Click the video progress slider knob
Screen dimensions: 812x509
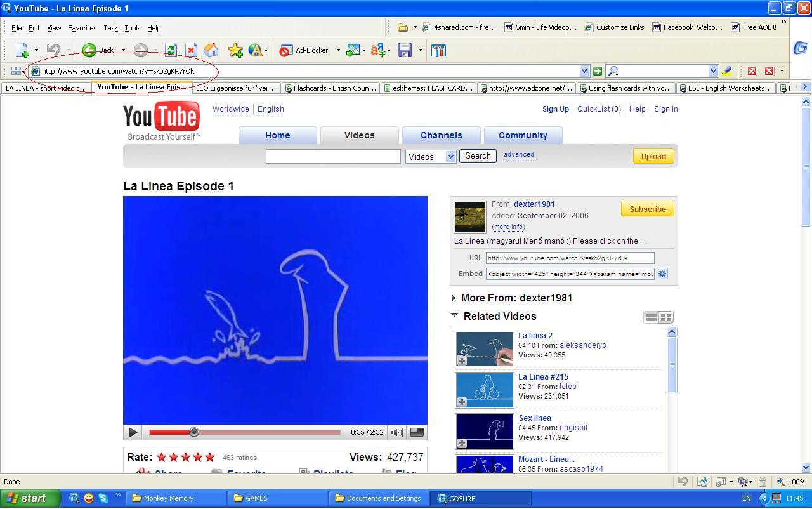194,432
